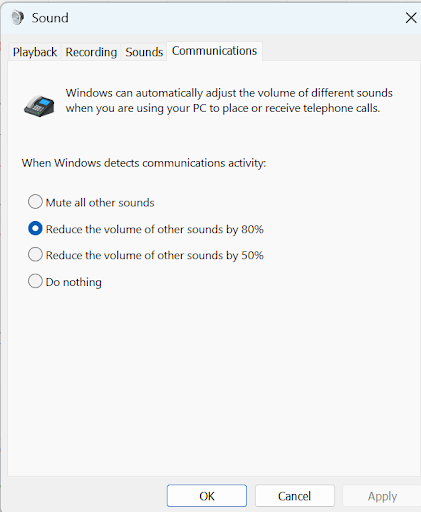Click the Apply button
Viewport: 421px width, 512px height.
(382, 496)
